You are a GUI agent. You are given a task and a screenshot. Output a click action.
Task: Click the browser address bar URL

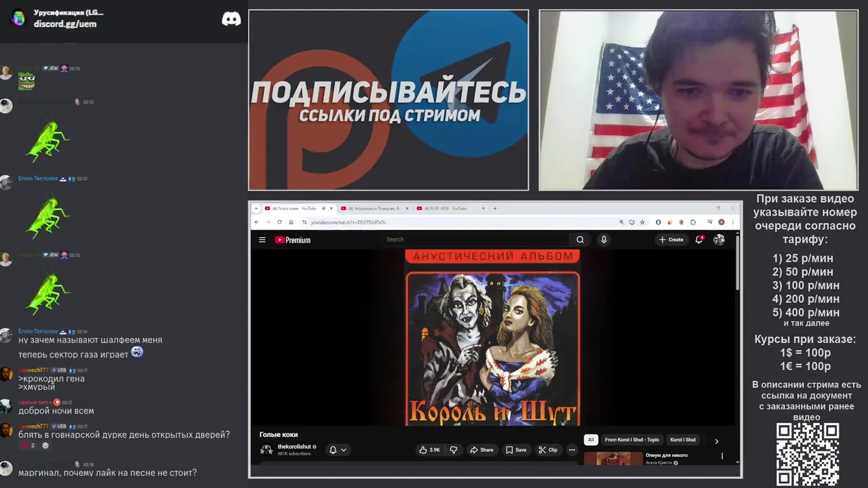[349, 222]
